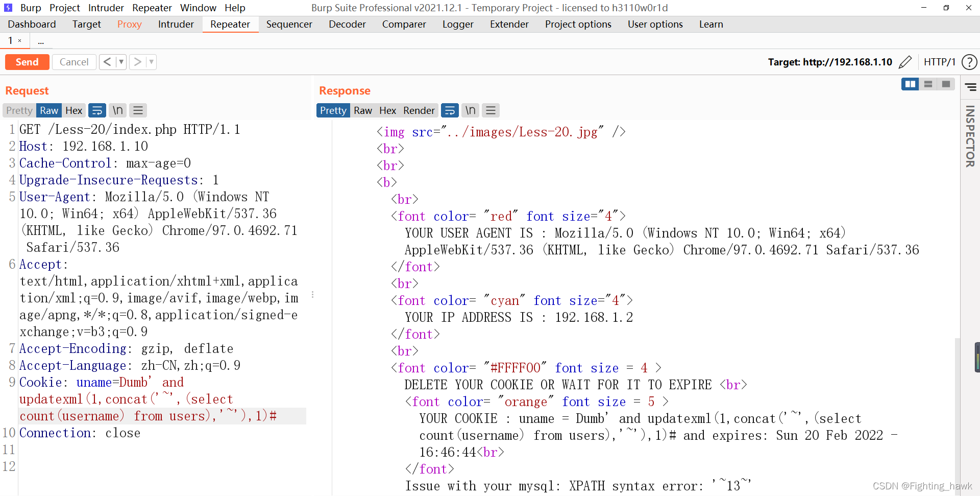Viewport: 980px width, 496px height.
Task: Expand the INSPECTOR side panel
Action: click(x=970, y=136)
